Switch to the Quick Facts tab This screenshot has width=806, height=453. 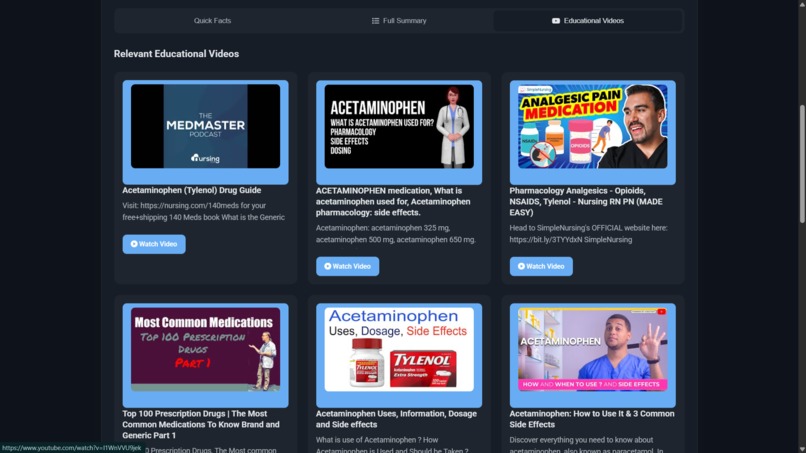(212, 21)
